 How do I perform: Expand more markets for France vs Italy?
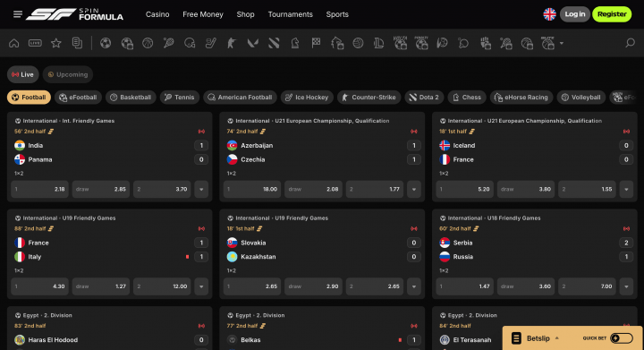(x=201, y=286)
